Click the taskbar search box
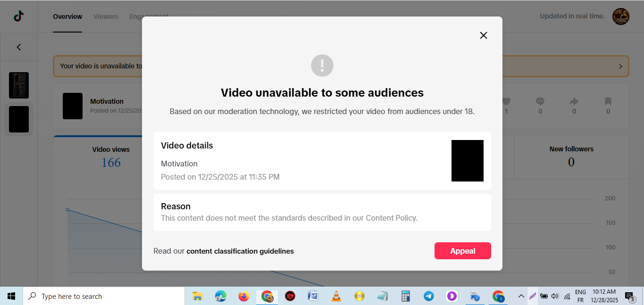This screenshot has width=644, height=305. 104,296
